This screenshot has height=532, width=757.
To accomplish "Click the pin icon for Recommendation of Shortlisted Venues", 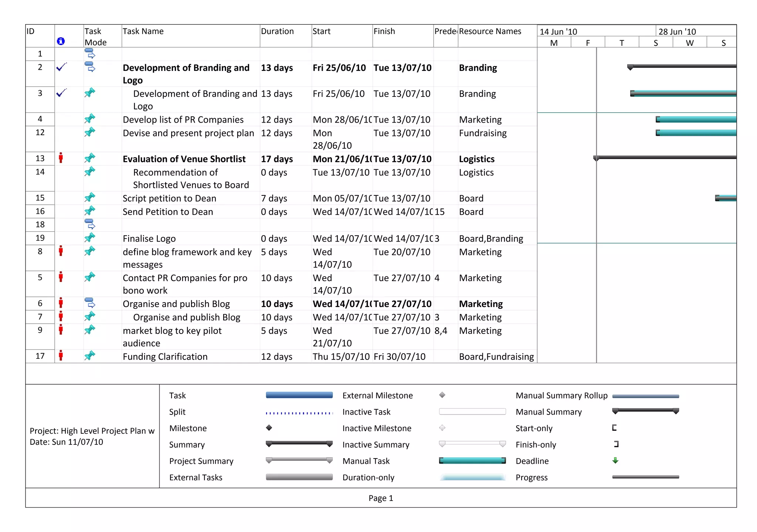I will pyautogui.click(x=90, y=171).
